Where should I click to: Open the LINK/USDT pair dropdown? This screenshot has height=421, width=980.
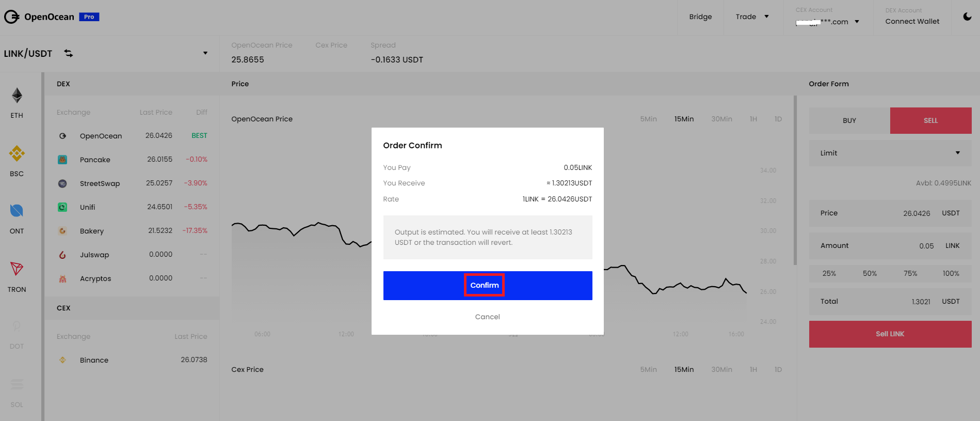coord(205,53)
